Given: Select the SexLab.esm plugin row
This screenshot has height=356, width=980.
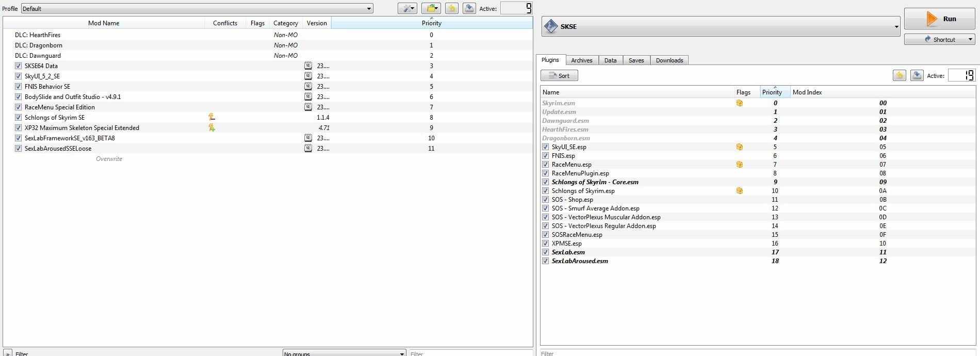Looking at the screenshot, I should 758,252.
